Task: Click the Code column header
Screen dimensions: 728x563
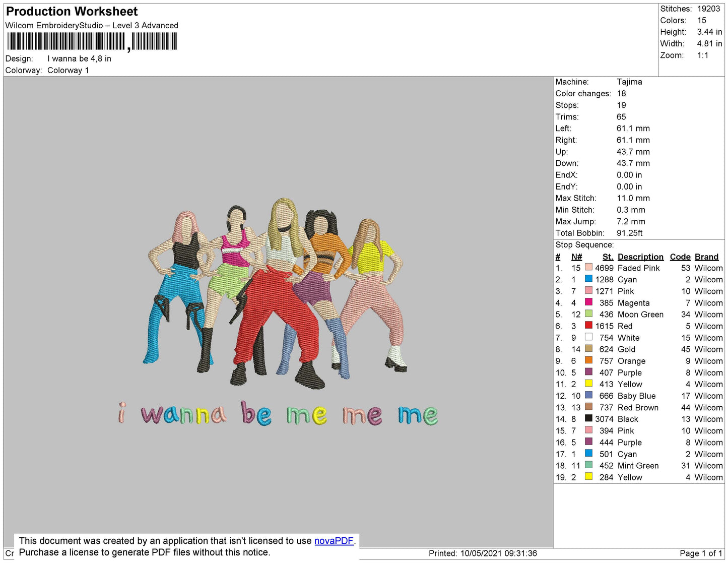Action: pos(680,257)
